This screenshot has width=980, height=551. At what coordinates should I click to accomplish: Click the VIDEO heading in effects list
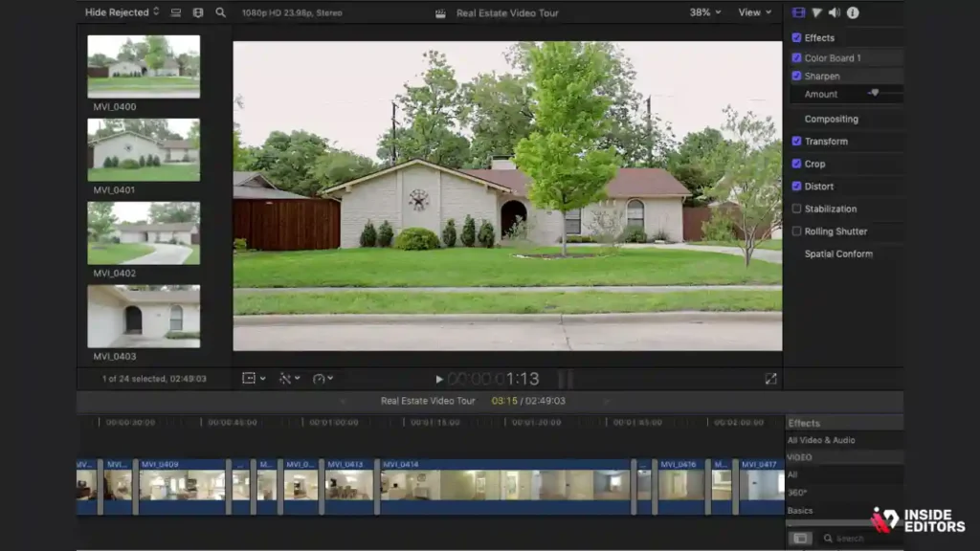pyautogui.click(x=799, y=457)
